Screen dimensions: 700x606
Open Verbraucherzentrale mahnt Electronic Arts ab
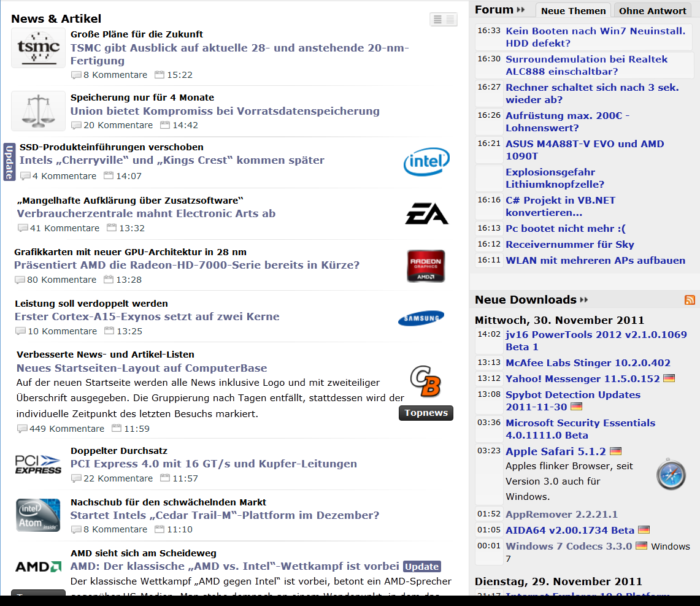[146, 213]
